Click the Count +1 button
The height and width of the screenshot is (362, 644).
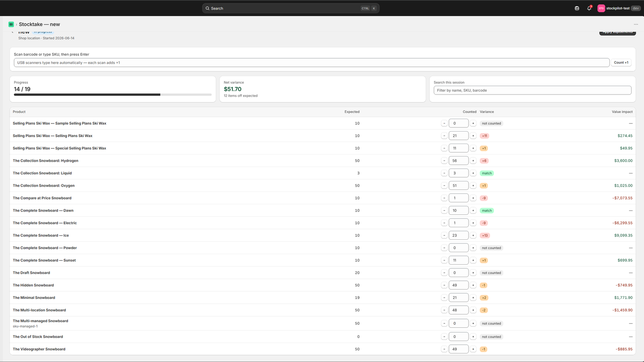(621, 62)
